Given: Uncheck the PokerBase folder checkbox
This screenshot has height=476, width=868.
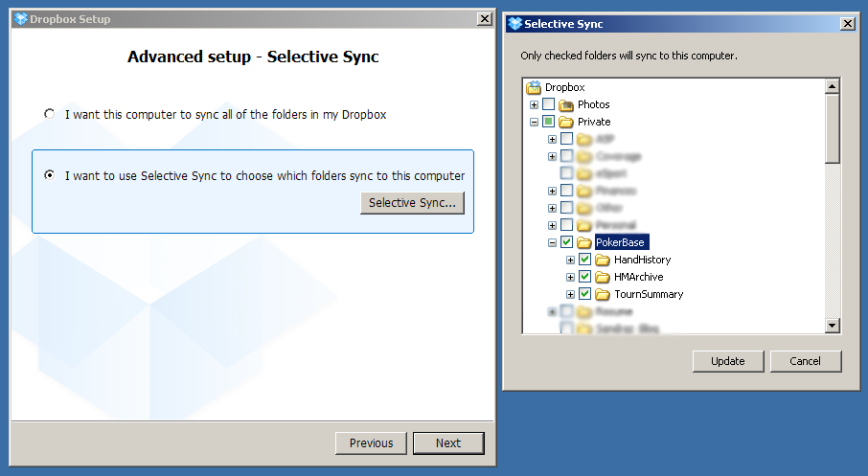Looking at the screenshot, I should (x=567, y=242).
